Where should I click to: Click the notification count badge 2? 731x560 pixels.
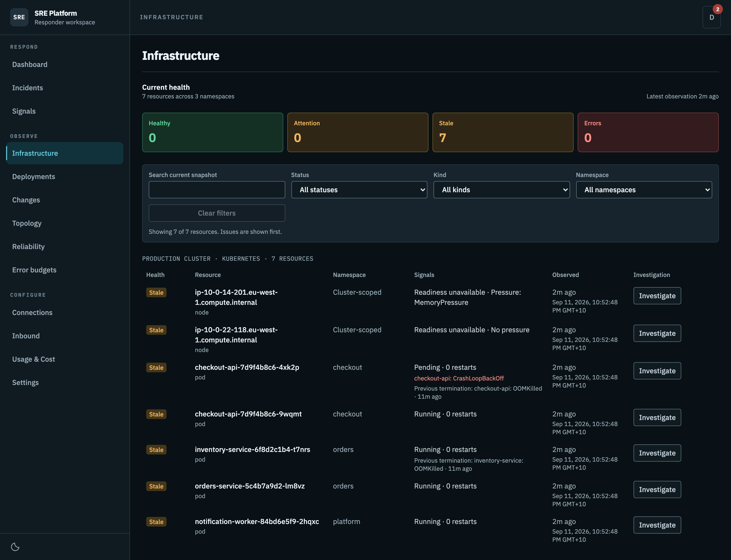(x=717, y=9)
